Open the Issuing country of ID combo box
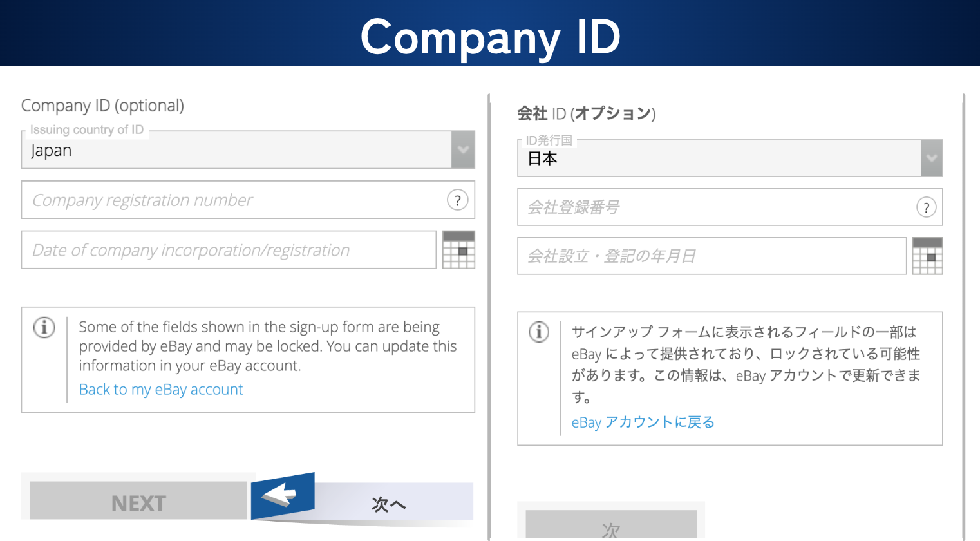 pyautogui.click(x=248, y=149)
